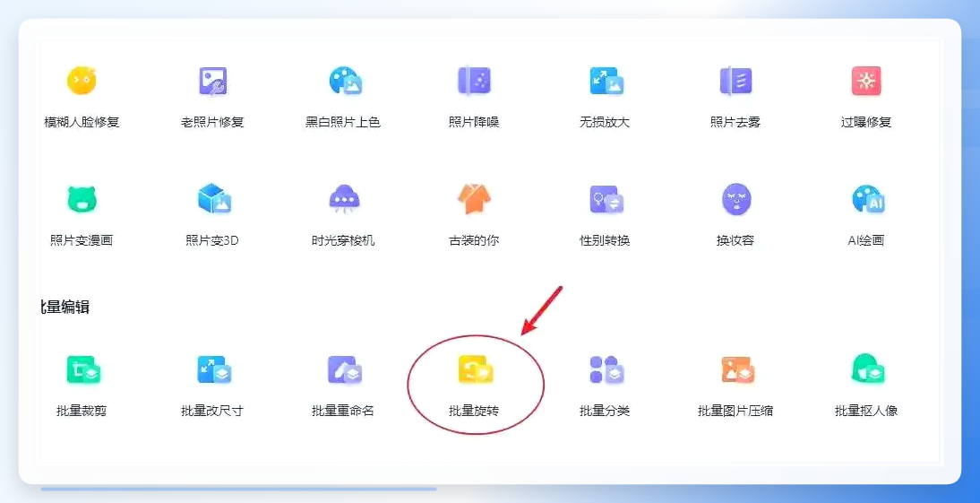Open the 换妆容 makeup icon
The width and height of the screenshot is (980, 503).
[x=736, y=199]
